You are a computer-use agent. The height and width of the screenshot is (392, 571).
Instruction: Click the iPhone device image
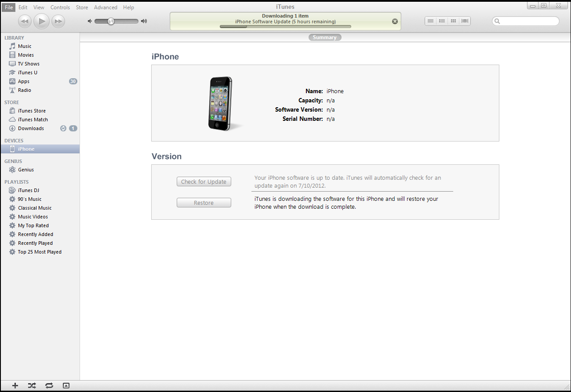pyautogui.click(x=221, y=104)
